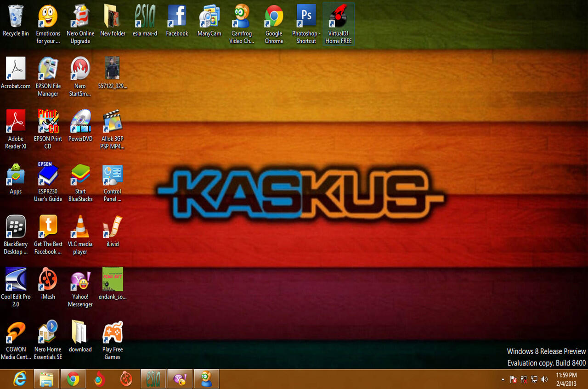Click the red flame globe taskbar icon
This screenshot has height=389, width=588.
(x=99, y=379)
